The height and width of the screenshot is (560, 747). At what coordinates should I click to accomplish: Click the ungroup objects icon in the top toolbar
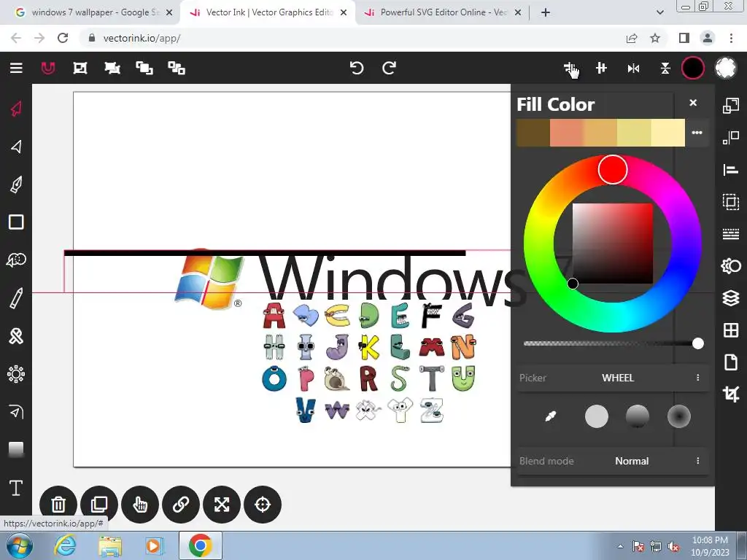click(x=112, y=68)
